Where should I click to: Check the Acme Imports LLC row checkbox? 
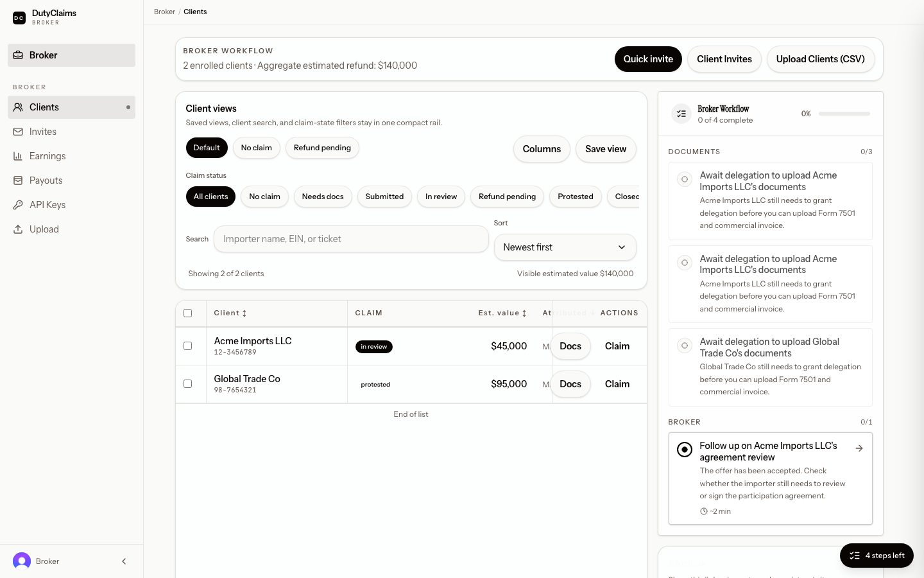pos(188,346)
